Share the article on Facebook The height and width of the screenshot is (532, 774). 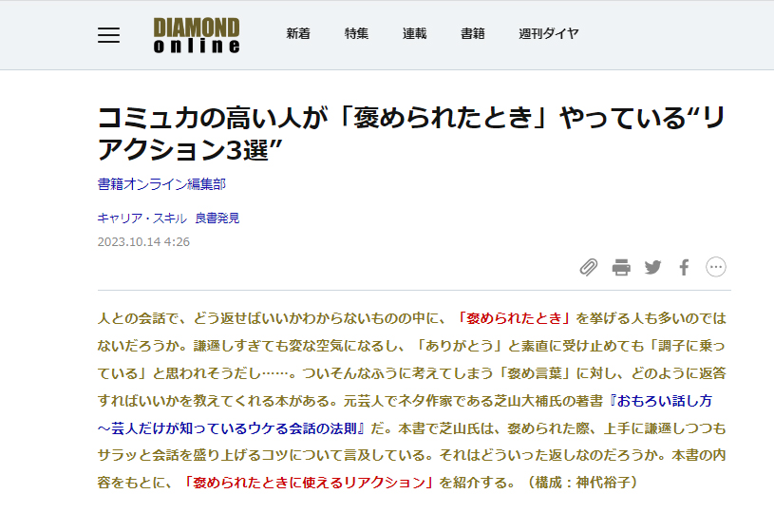pyautogui.click(x=684, y=267)
